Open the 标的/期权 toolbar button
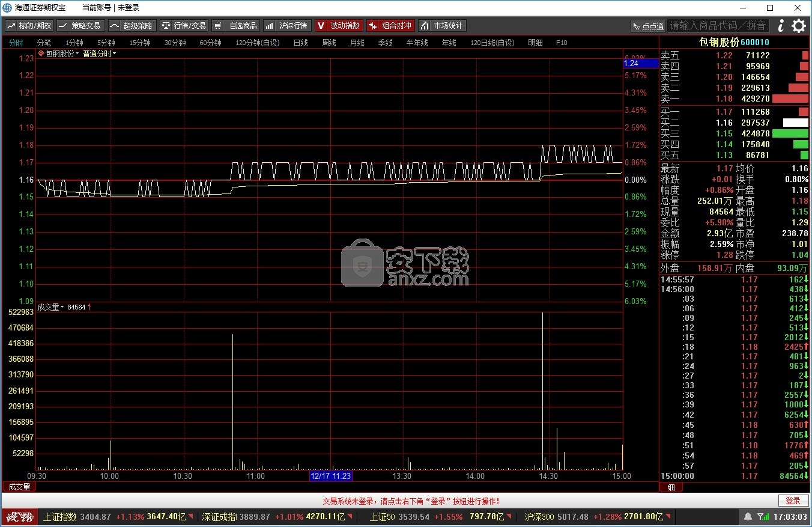Viewport: 812px width, 527px height. [x=29, y=26]
